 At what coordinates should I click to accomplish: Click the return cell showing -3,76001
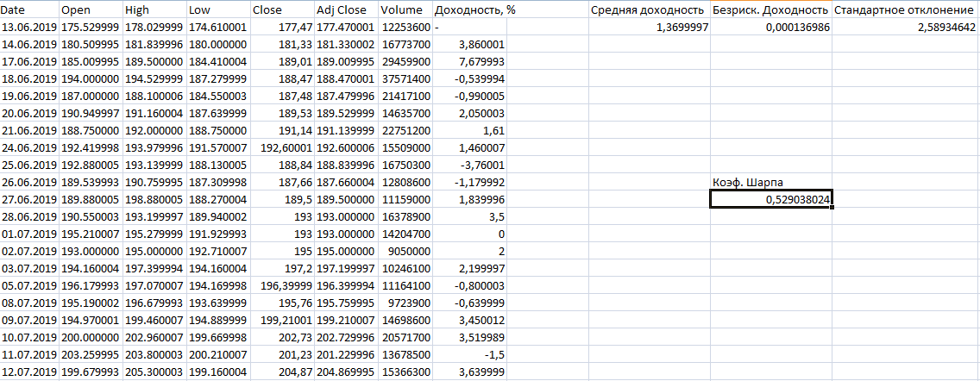[470, 165]
